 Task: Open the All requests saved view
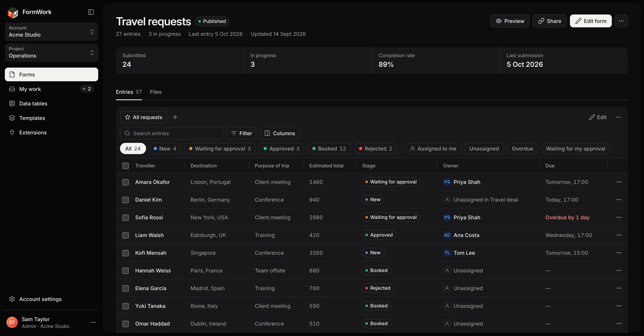[x=143, y=117]
